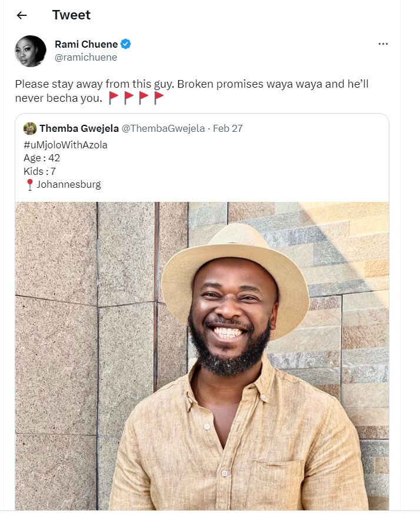
Task: Open the three-dot more options menu
Action: tap(383, 44)
